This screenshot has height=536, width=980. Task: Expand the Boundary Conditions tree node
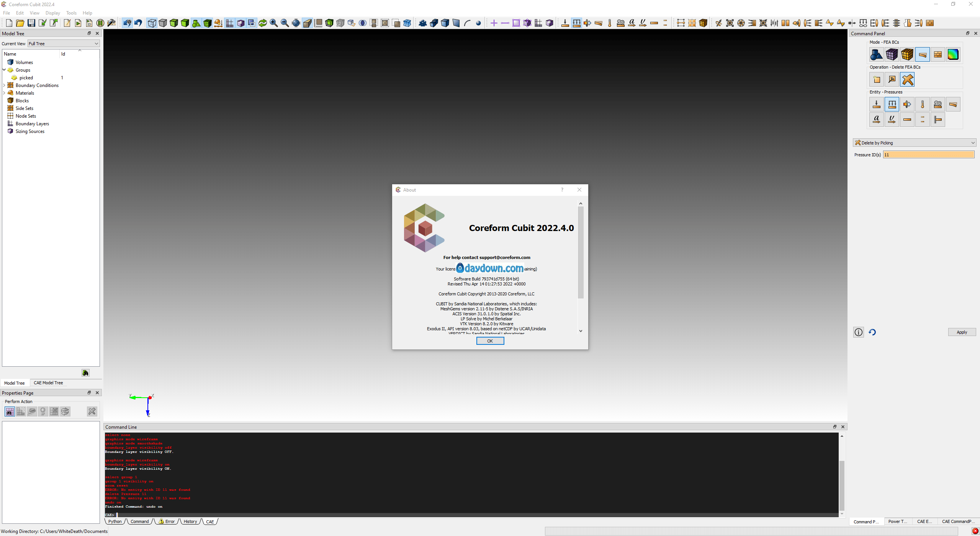4,85
